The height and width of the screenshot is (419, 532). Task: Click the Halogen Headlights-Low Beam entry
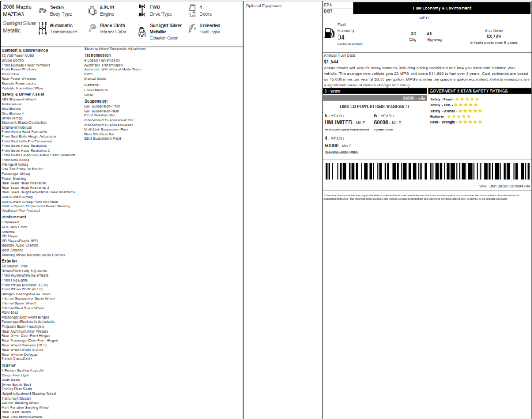26,294
